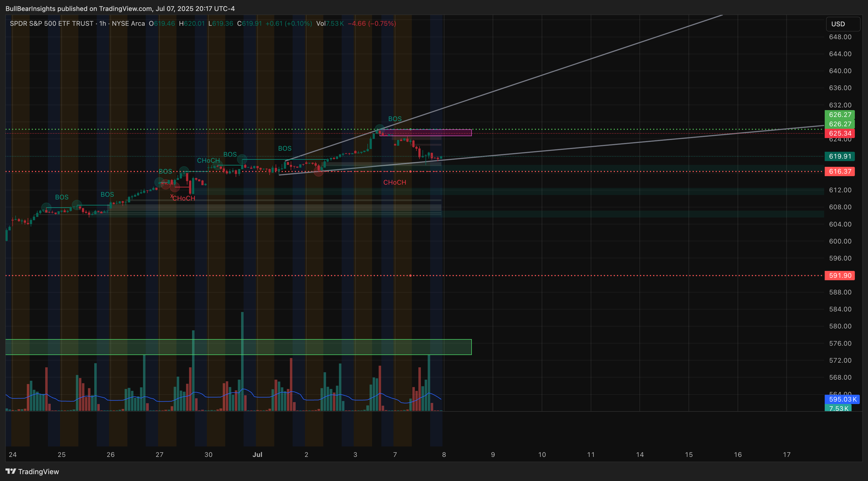This screenshot has height=481, width=868.
Task: Click the BullBearInsights published caption
Action: pos(120,8)
